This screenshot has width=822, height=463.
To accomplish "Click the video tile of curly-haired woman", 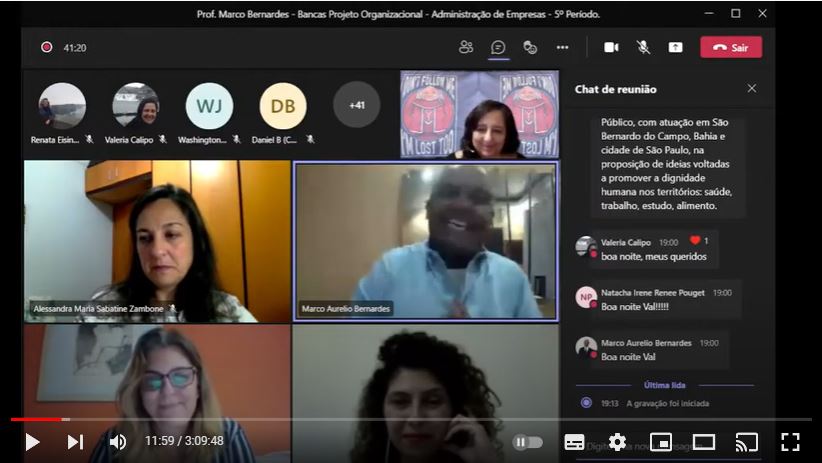I will click(426, 393).
